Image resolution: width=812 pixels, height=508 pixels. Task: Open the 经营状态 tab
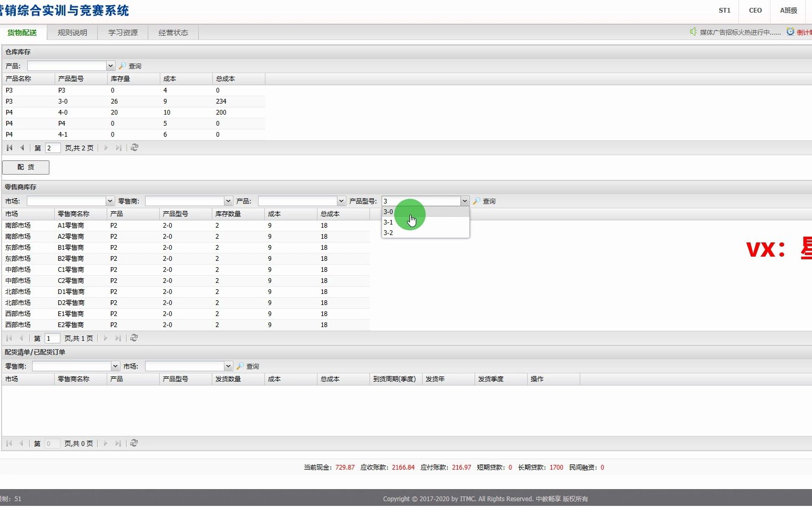point(173,33)
